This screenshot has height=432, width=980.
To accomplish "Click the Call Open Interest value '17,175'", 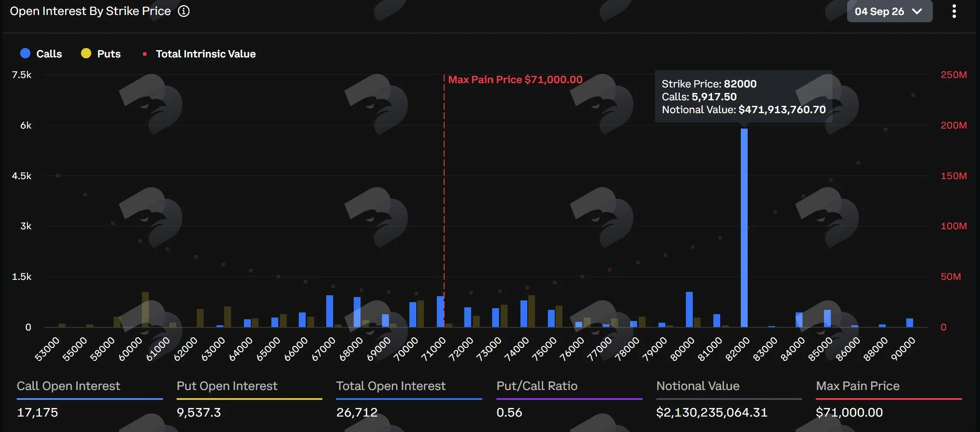I will point(37,412).
